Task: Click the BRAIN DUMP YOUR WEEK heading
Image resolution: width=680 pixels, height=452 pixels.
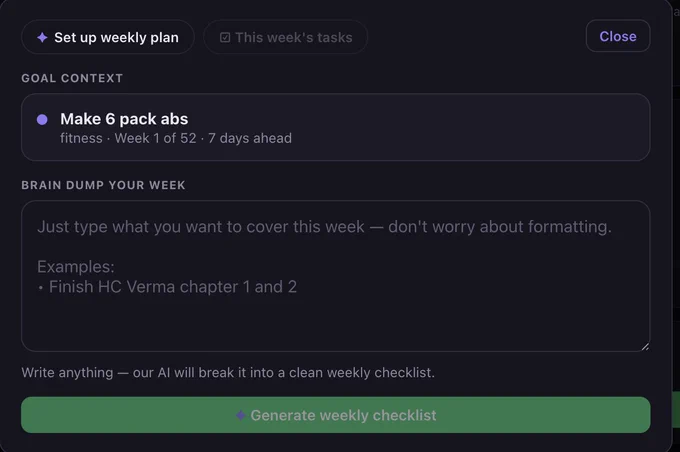Action: click(103, 185)
